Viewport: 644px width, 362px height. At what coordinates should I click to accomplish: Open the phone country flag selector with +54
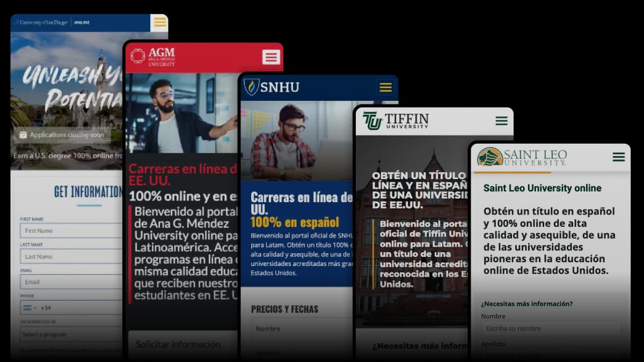(30, 308)
